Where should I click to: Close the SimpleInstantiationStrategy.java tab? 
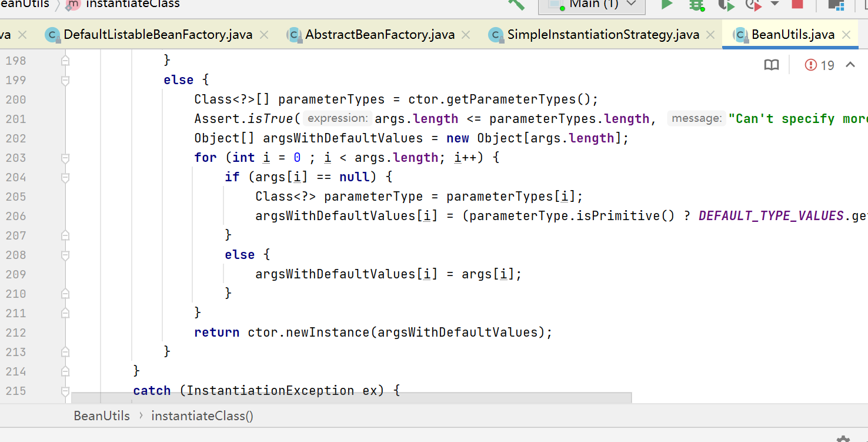point(710,35)
